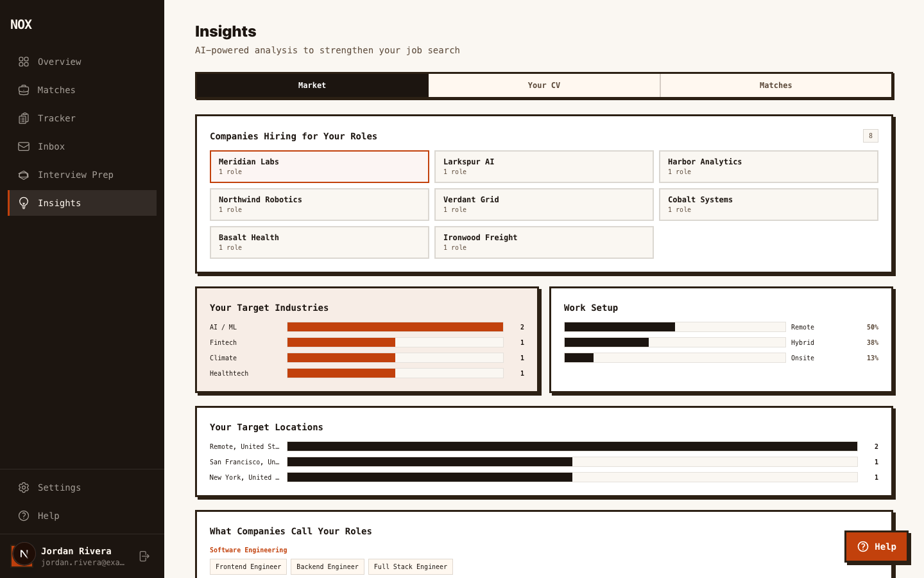Select the Cobalt Systems company card

pos(769,204)
